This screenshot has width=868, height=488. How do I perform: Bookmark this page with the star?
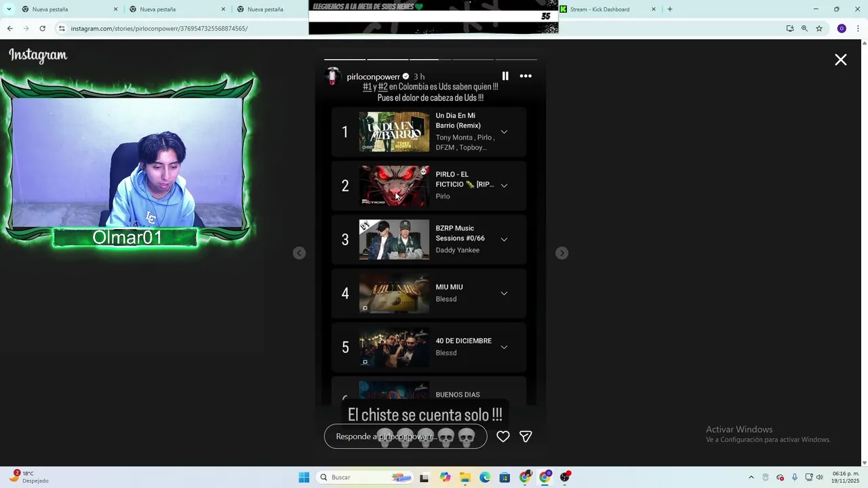819,28
